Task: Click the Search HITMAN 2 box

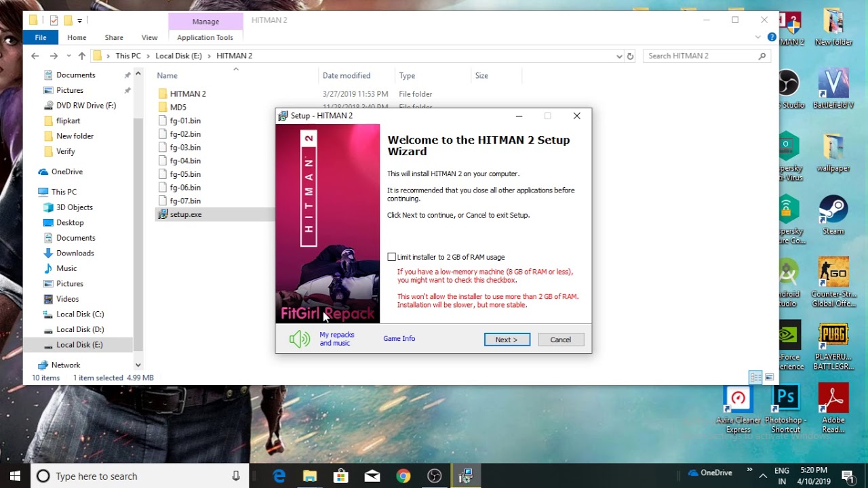Action: pos(708,56)
